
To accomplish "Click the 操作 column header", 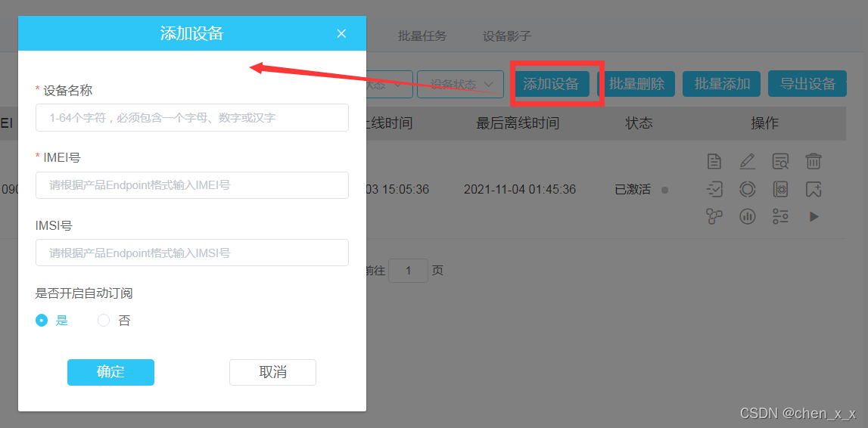I will [x=764, y=123].
